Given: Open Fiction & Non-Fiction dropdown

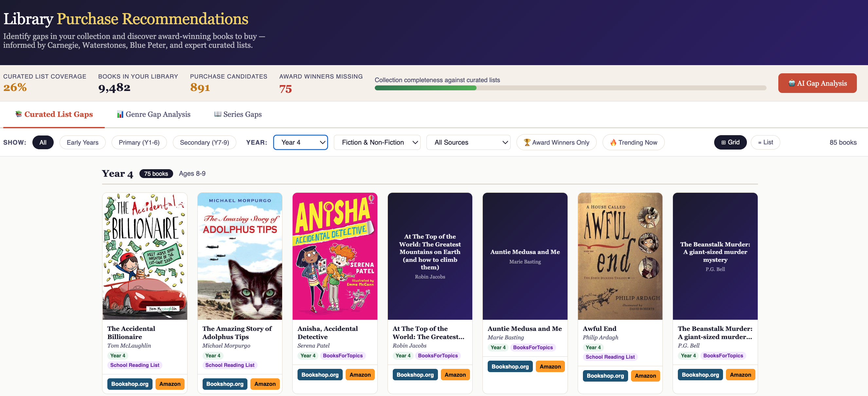Looking at the screenshot, I should [x=377, y=143].
